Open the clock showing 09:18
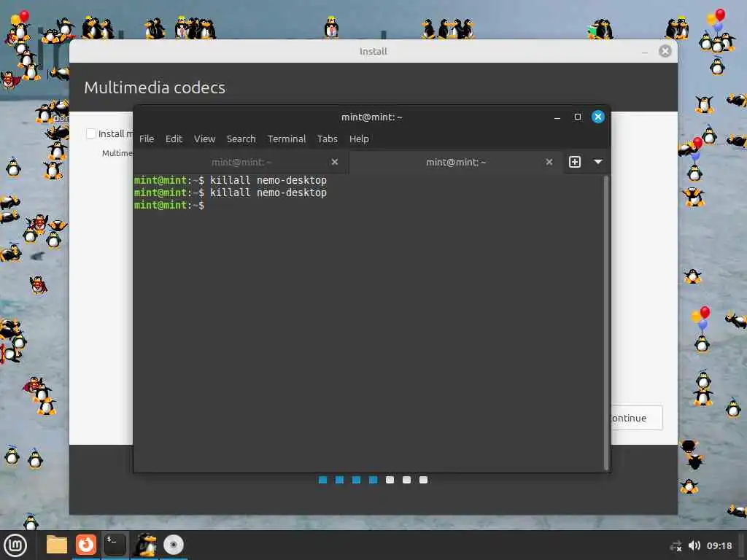 [x=719, y=545]
